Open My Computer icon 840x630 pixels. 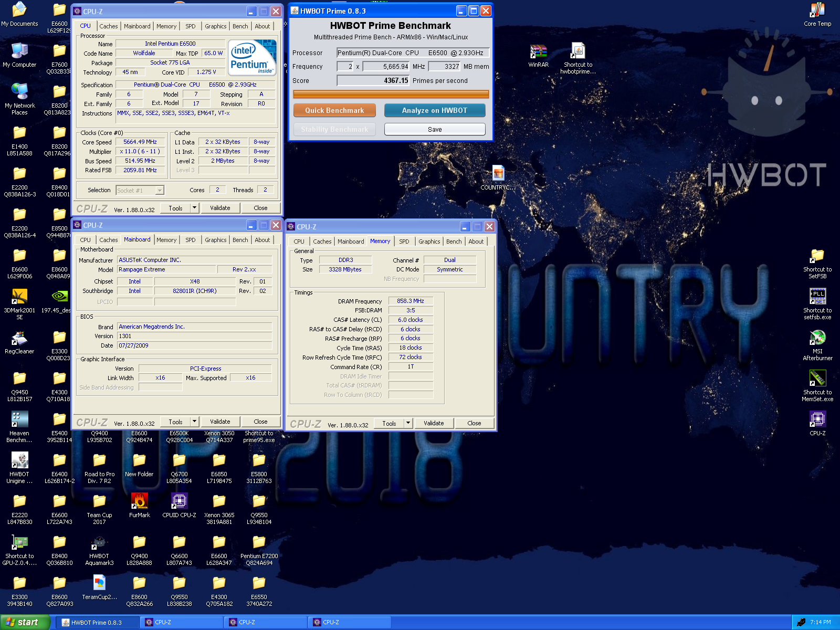click(x=19, y=55)
